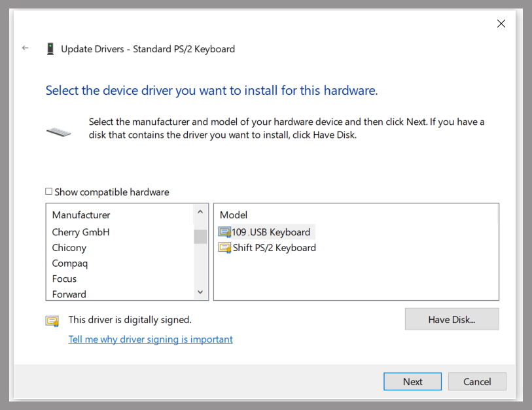Click the digitally signed driver disk icon
This screenshot has height=410, width=532.
click(52, 320)
